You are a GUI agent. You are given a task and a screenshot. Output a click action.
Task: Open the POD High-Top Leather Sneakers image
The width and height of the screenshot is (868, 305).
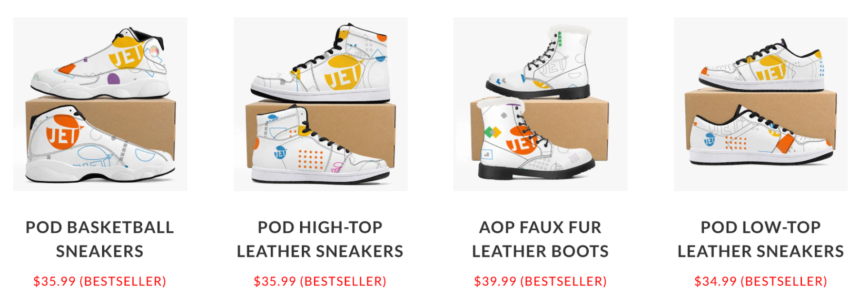coord(320,104)
